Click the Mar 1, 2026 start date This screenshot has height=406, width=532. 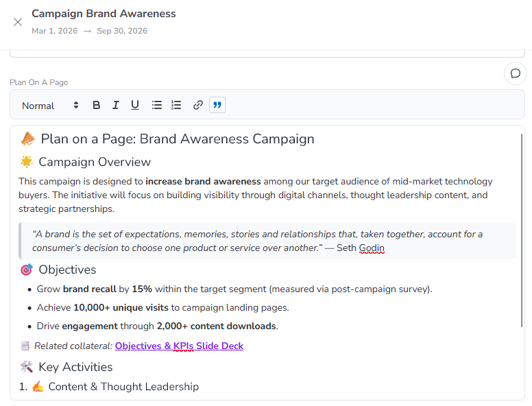pyautogui.click(x=54, y=31)
